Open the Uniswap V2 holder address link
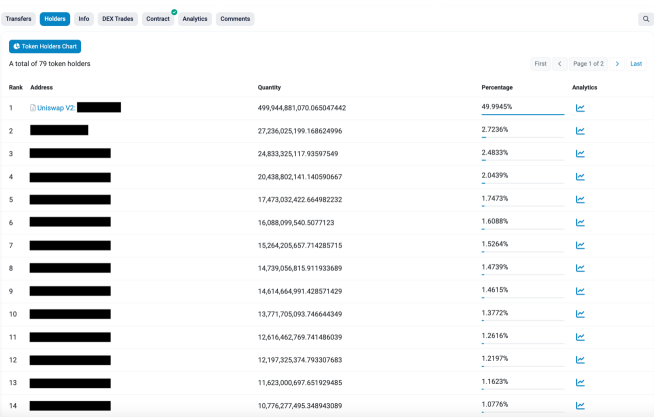Viewport: 654px width, 417px height. pos(56,108)
